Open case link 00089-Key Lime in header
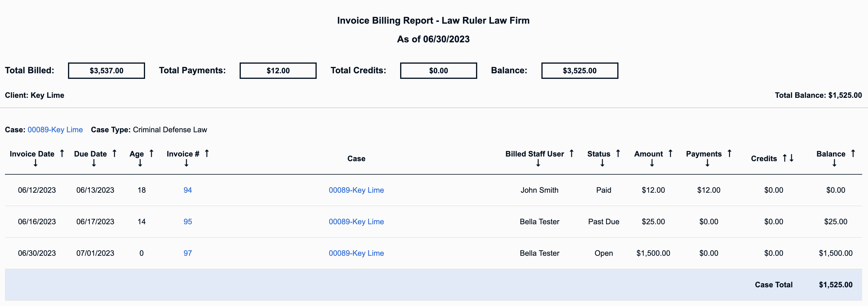The width and height of the screenshot is (868, 306). pos(55,130)
